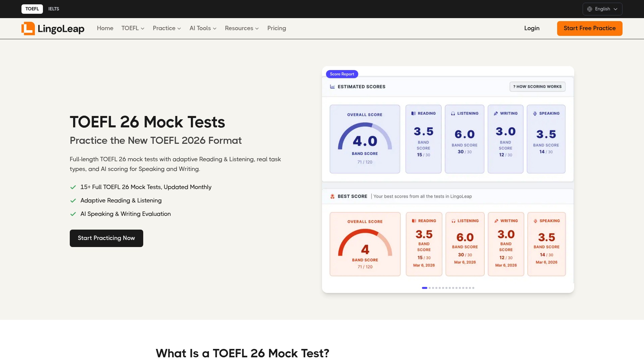
Task: Click the Estimated Scores overall score gauge
Action: pos(365,136)
